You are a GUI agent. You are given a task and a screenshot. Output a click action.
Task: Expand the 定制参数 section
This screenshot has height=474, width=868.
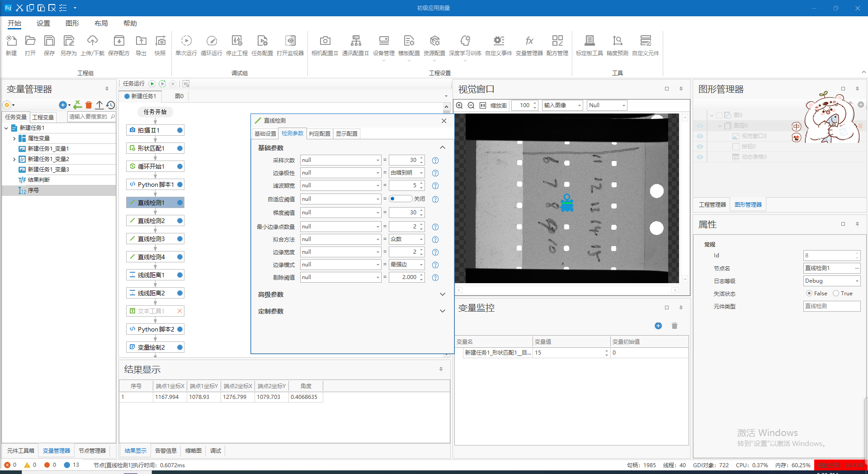[x=442, y=311]
